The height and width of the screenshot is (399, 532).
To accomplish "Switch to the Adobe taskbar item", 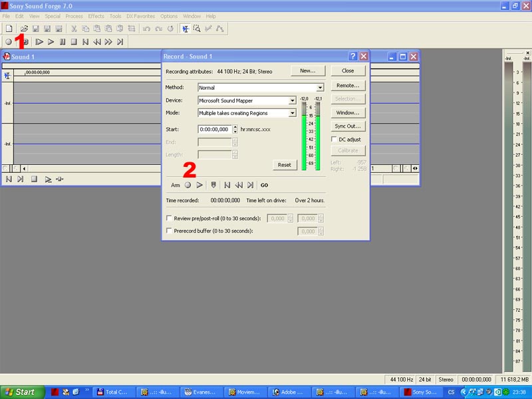I will tap(289, 392).
